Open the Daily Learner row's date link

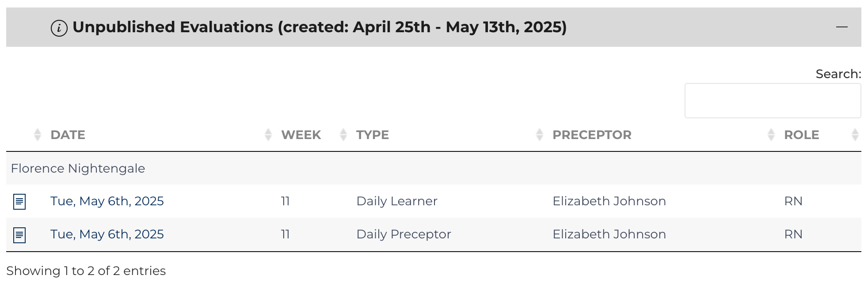(107, 201)
